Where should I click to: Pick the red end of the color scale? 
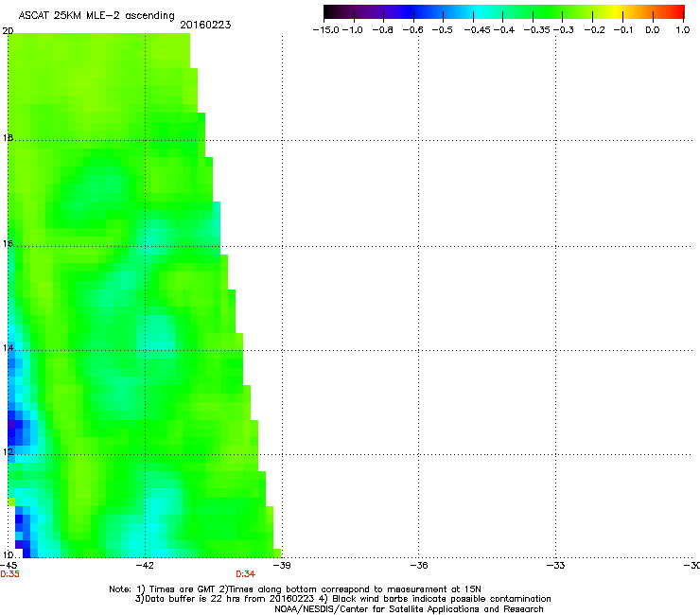click(677, 12)
